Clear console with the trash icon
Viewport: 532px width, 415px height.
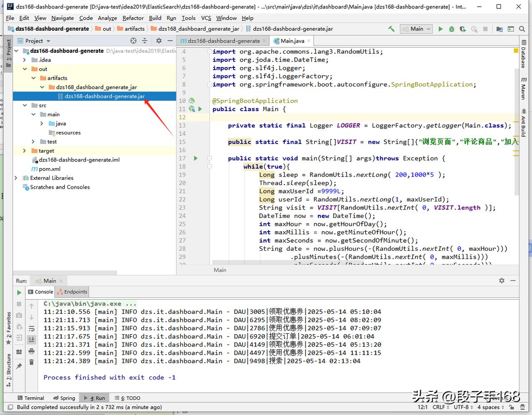click(31, 362)
